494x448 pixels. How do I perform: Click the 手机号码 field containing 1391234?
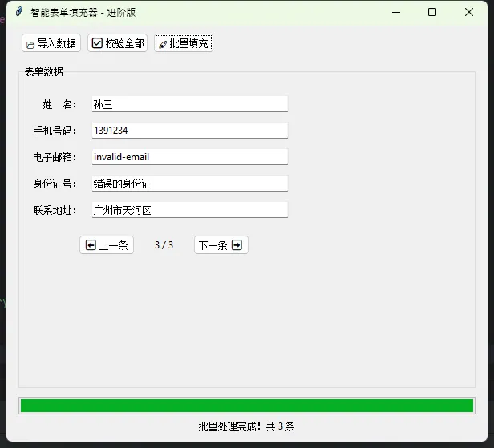point(190,131)
